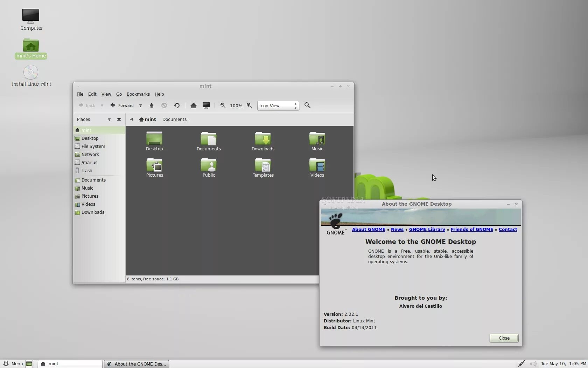
Task: Select the Downloads folder icon in file view
Action: (x=263, y=138)
